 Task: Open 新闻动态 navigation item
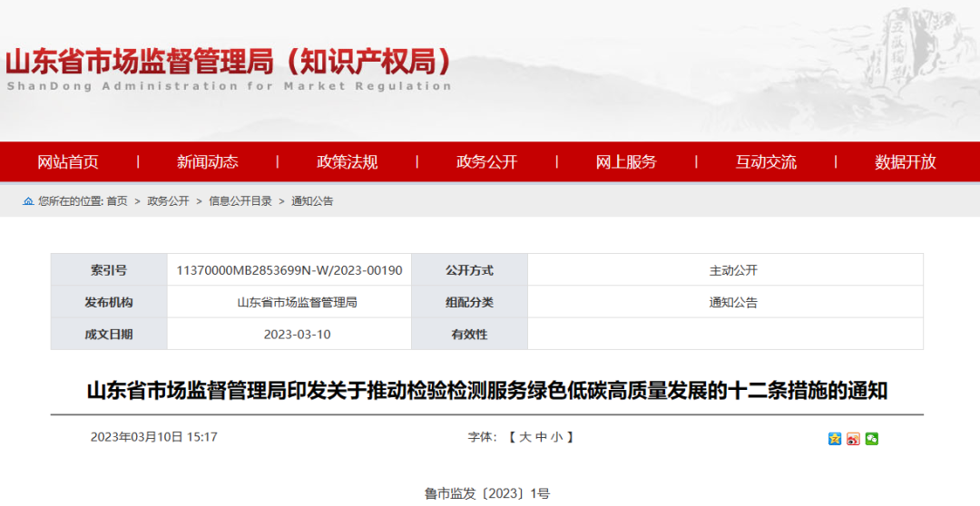click(208, 162)
